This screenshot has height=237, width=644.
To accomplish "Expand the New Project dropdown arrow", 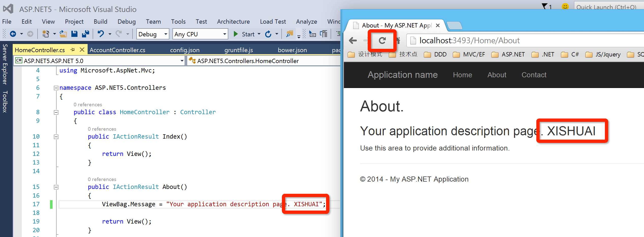I will 54,34.
